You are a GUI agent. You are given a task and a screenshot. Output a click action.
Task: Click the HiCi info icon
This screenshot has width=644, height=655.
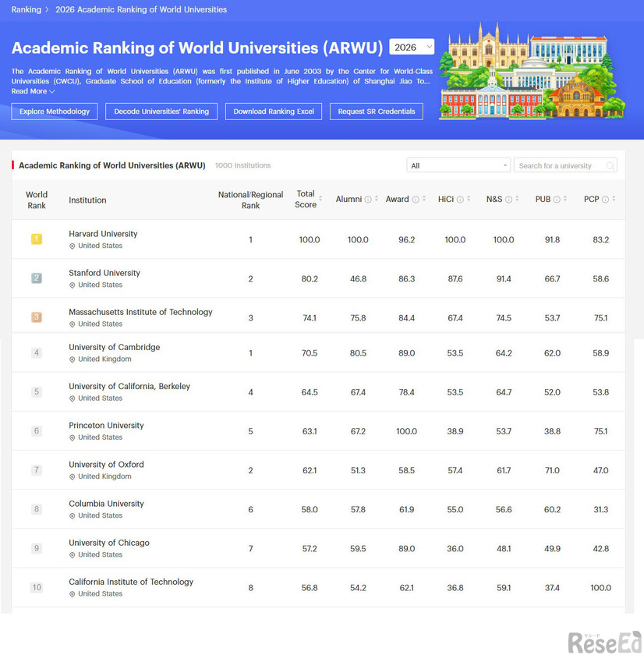pyautogui.click(x=460, y=200)
